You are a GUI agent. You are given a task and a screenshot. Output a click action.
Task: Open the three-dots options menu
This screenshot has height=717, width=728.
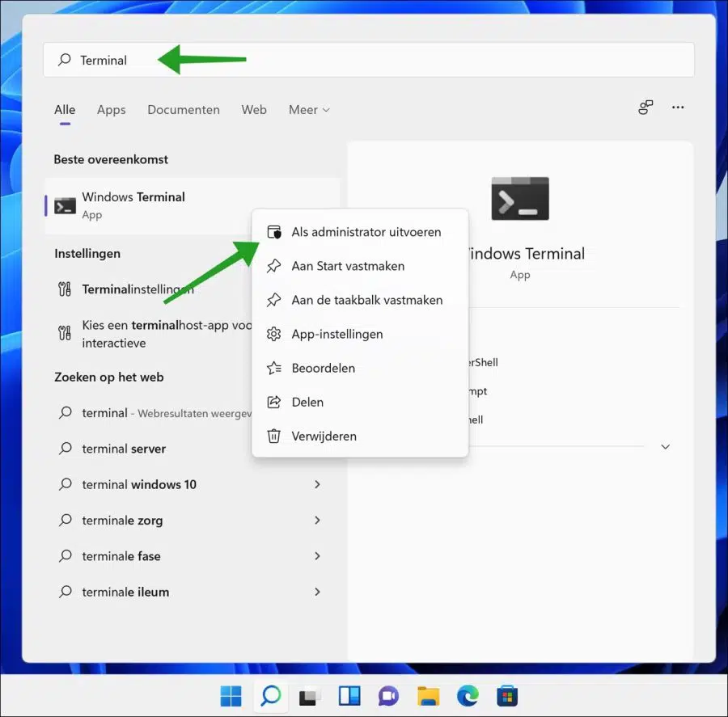pos(678,108)
